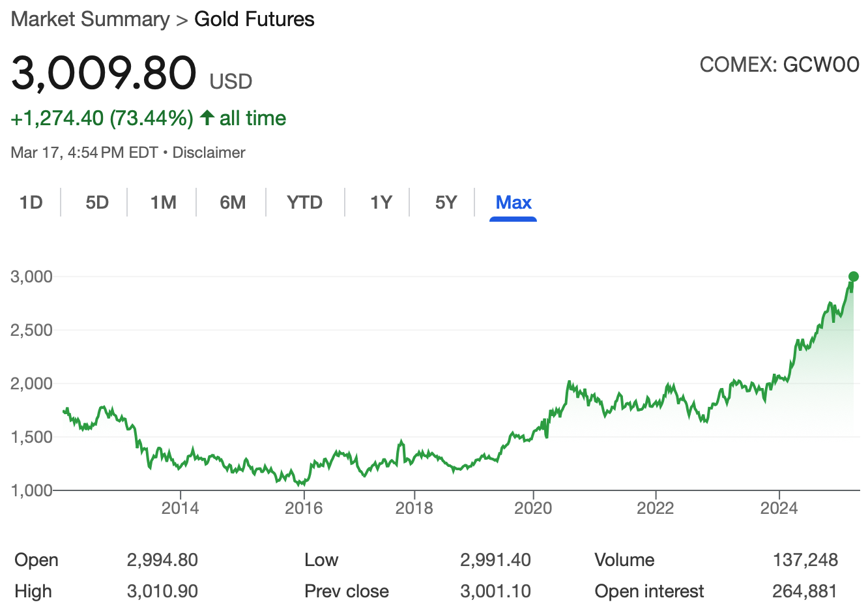Click the Gold Futures title

click(254, 20)
